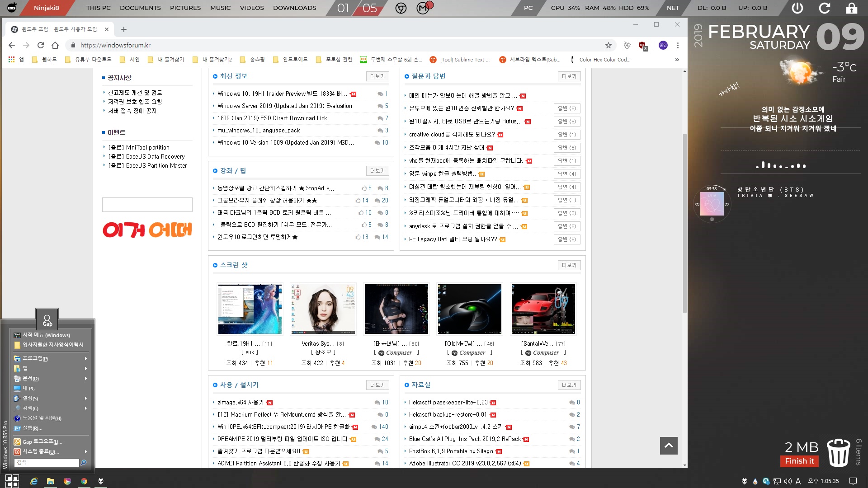The image size is (868, 488).
Task: Click the back-to-top arrow button
Action: click(669, 446)
